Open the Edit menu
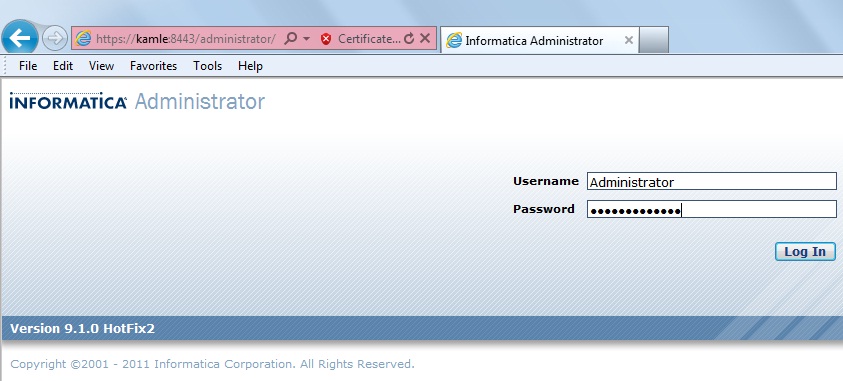 point(63,66)
